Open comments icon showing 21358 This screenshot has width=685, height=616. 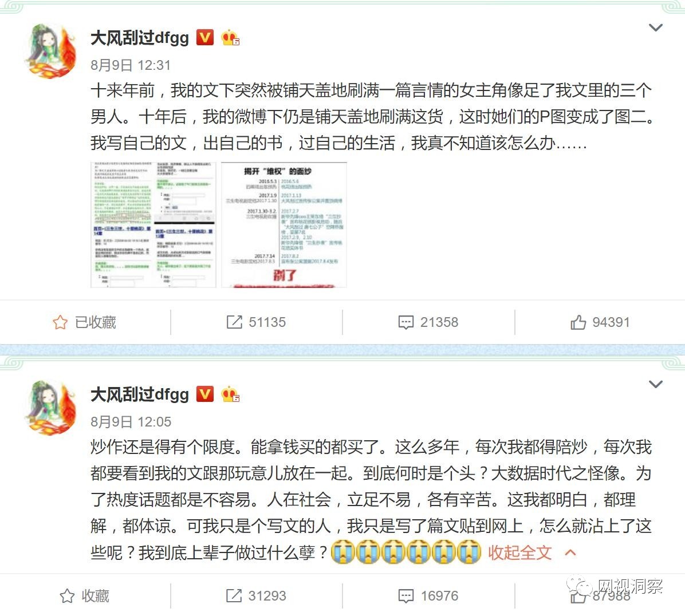tap(406, 322)
